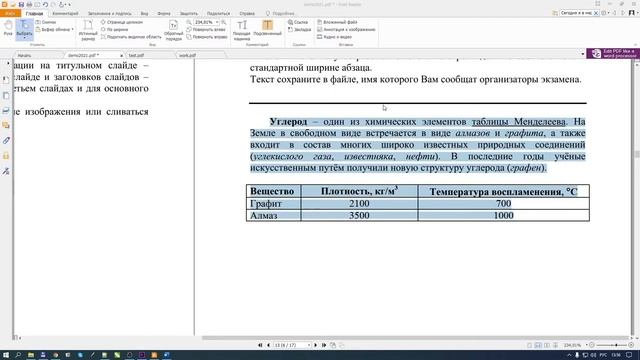640x360 pixels.
Task: Select the Hand (Рука) tool
Action: pos(8,29)
